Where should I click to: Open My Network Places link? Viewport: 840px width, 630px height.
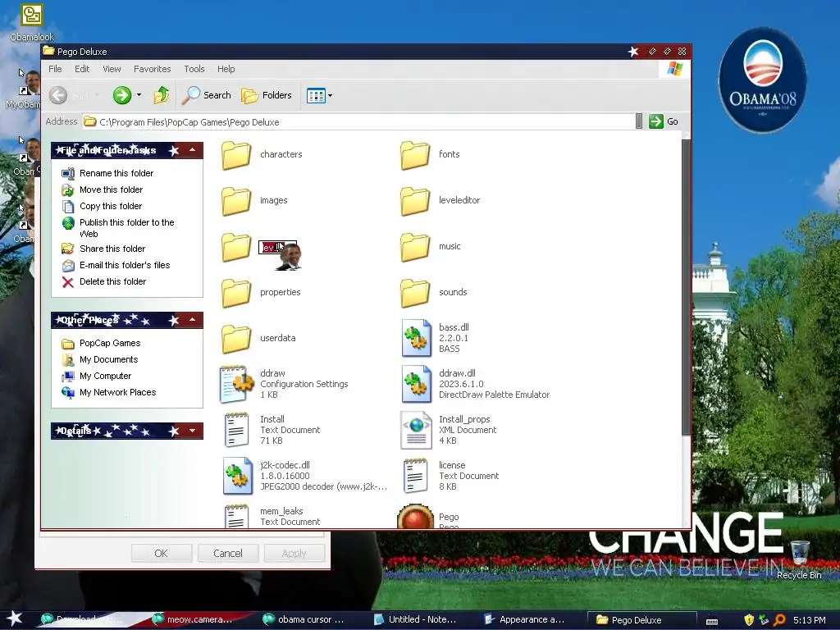pos(118,393)
